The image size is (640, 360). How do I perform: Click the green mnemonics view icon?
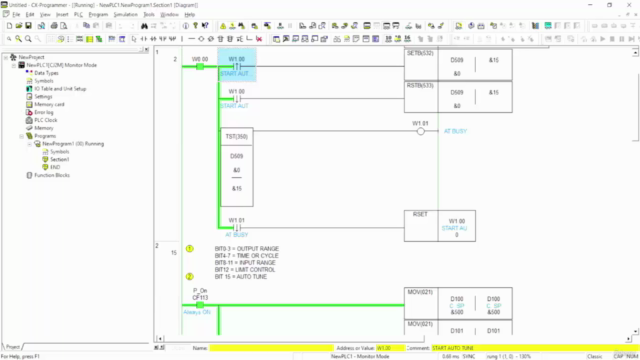point(99,39)
